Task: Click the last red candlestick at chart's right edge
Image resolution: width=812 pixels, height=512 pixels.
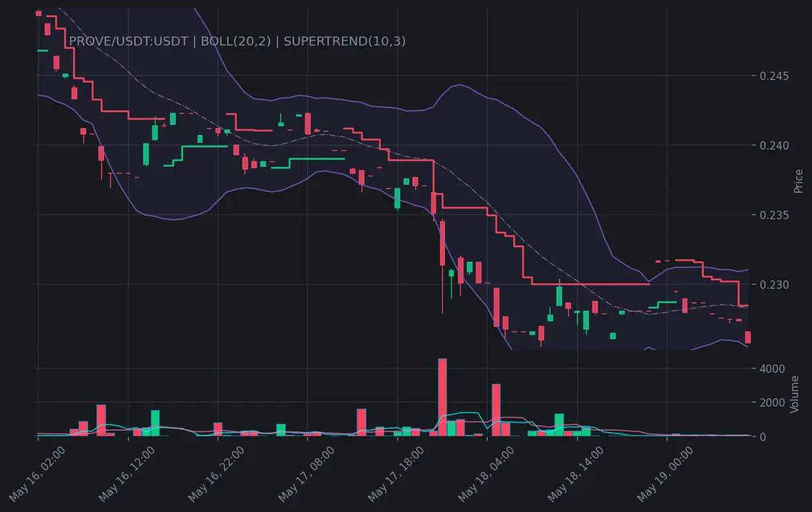Action: point(748,338)
